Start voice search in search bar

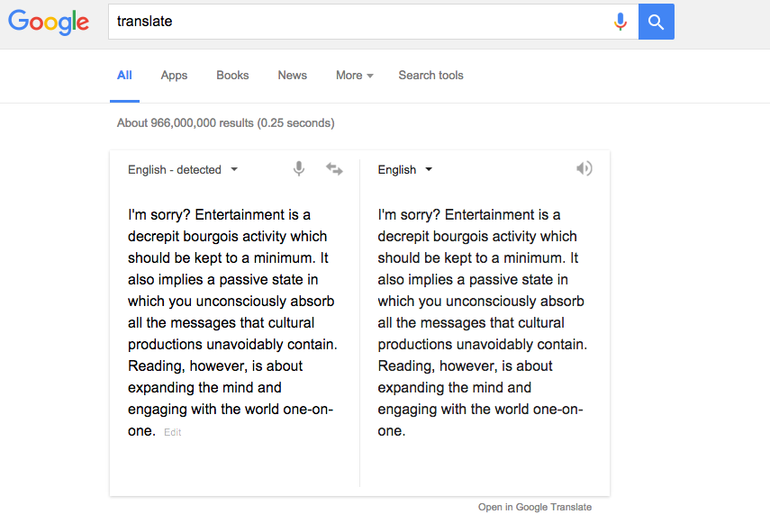point(620,22)
